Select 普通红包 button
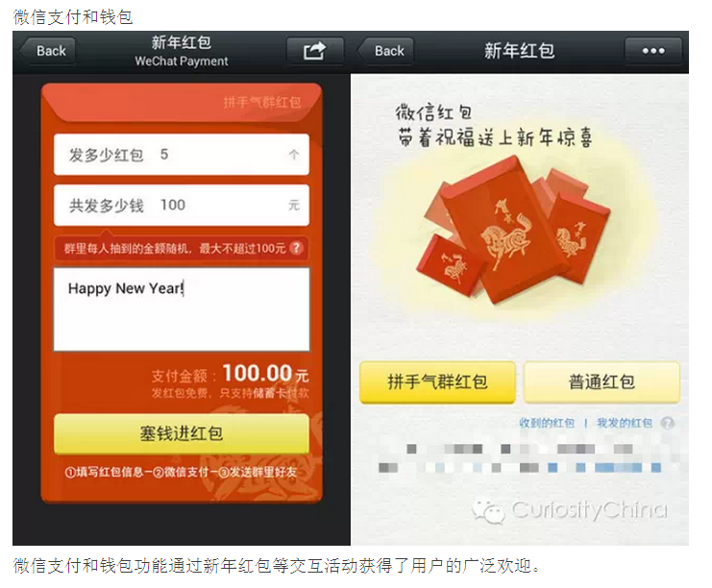This screenshot has width=712, height=588. (602, 381)
